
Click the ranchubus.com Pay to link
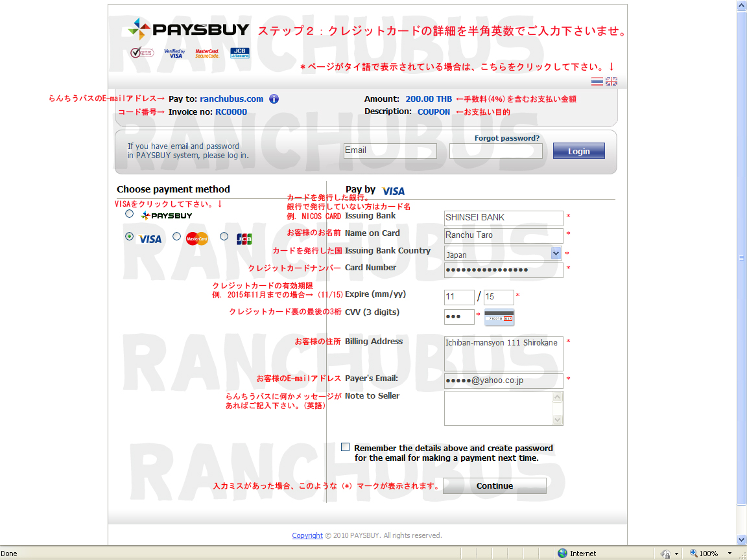coord(231,99)
